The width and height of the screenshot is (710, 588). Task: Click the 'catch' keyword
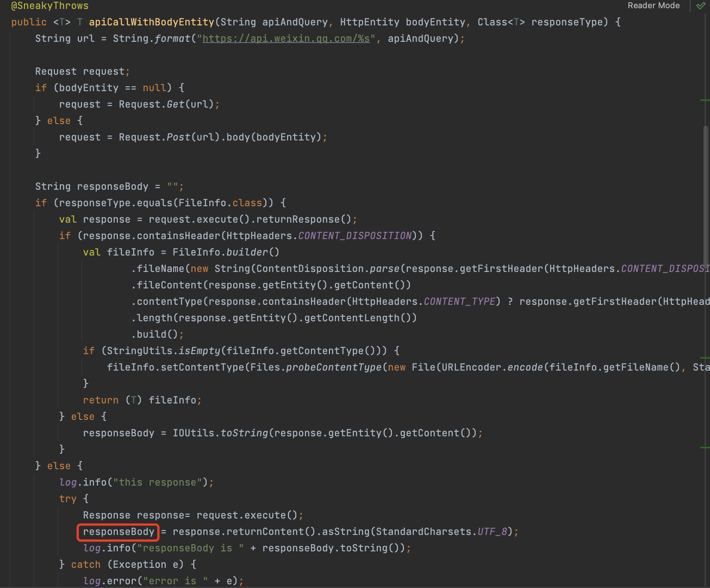[86, 564]
